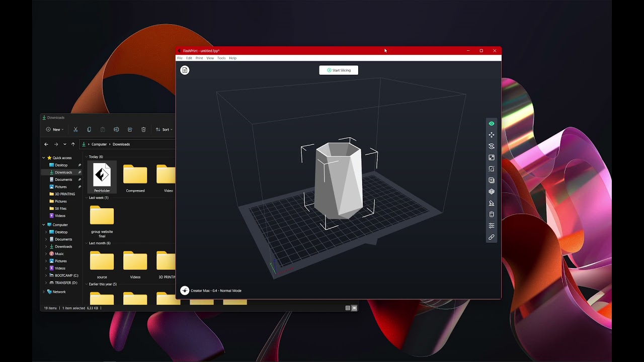Select Desktop under Quick access
This screenshot has width=644, height=362.
[x=61, y=165]
